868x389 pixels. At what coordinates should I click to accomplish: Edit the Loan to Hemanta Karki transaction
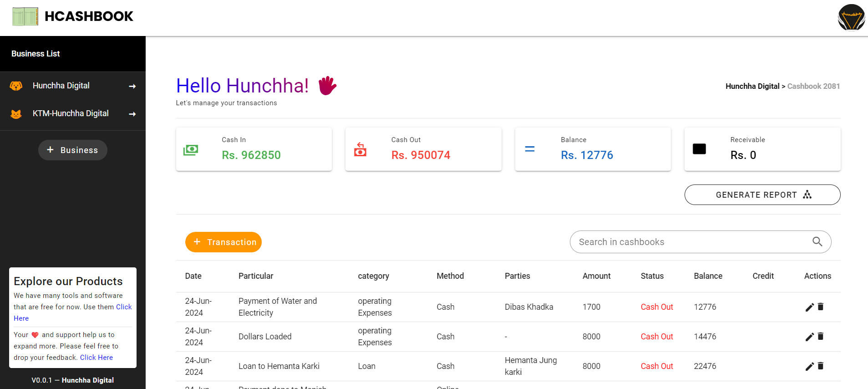(809, 367)
